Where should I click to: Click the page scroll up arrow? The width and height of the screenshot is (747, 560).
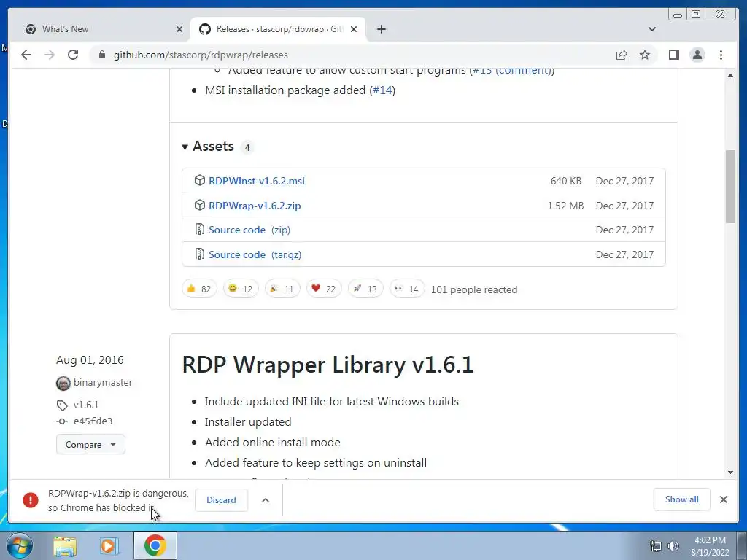point(730,75)
